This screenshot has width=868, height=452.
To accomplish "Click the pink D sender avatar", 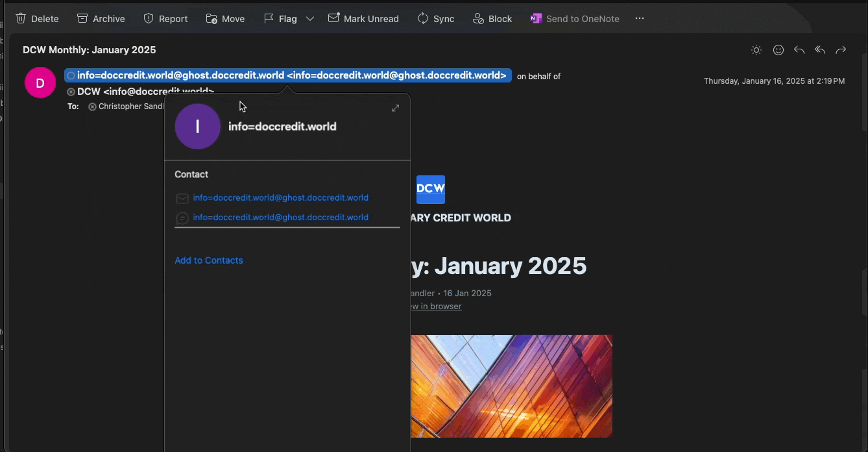I will pos(40,83).
